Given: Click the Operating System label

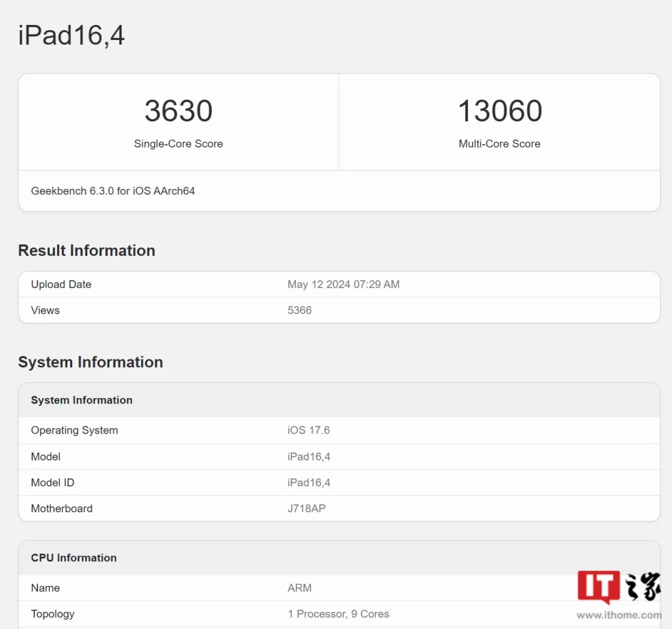Looking at the screenshot, I should 74,430.
